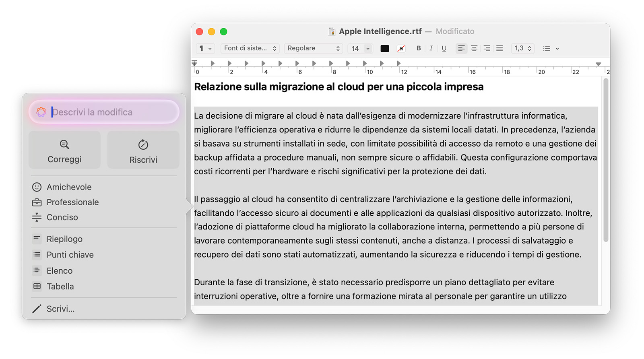Click the "Modificato" status in the title bar

[455, 31]
